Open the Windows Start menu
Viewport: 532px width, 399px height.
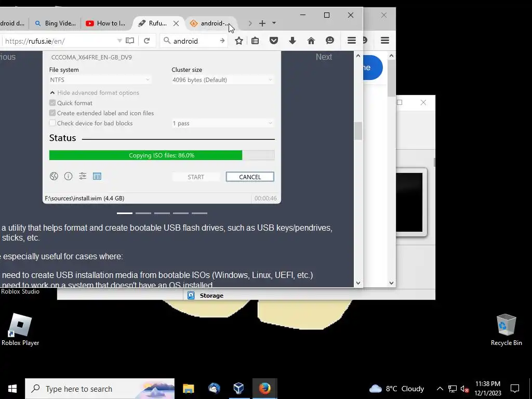(12, 389)
